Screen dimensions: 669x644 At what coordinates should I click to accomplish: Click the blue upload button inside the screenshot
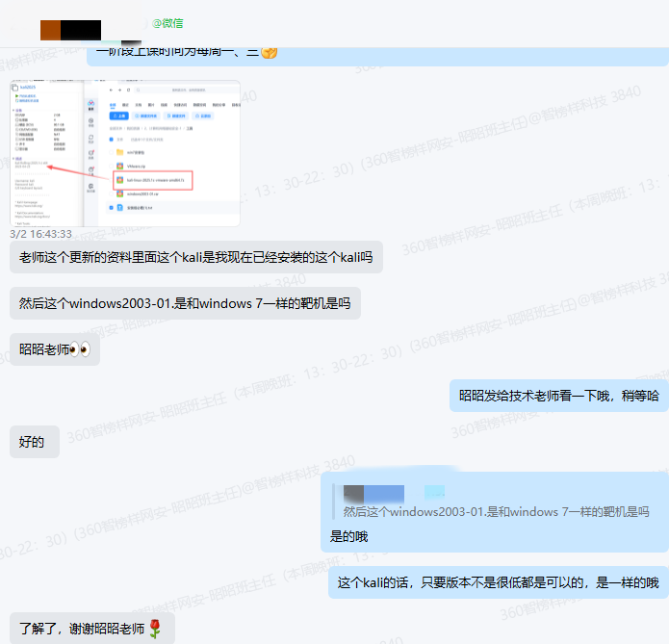point(116,116)
